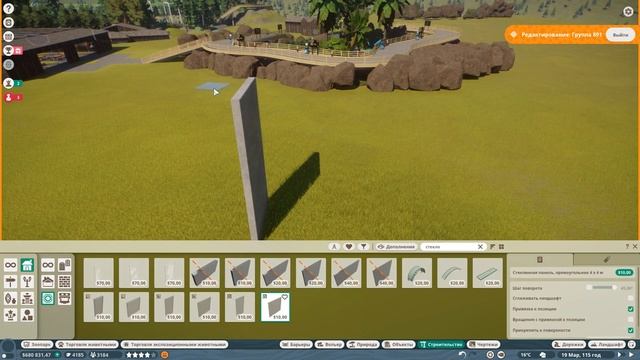640x360 pixels.
Task: Open the Зоопарк menu
Action: pos(37,344)
